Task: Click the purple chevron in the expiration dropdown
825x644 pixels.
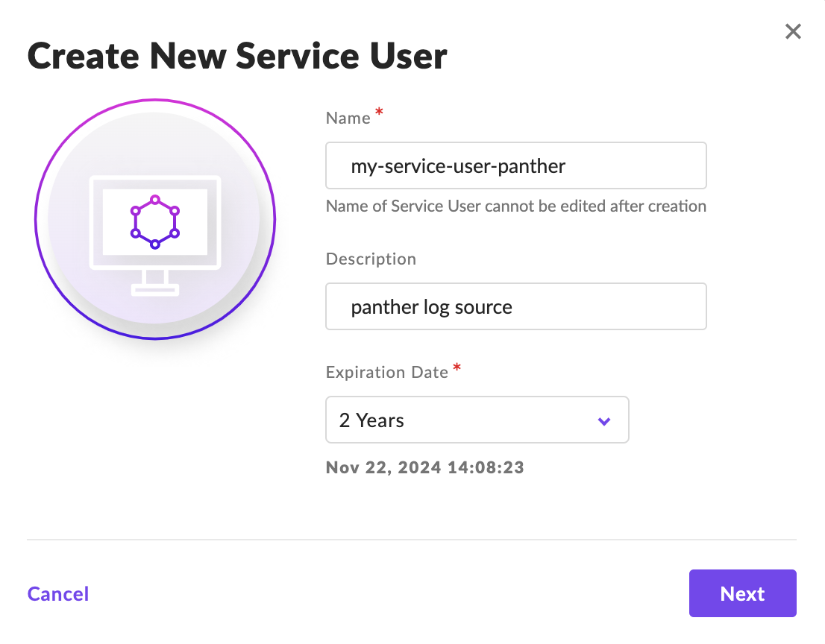Action: coord(604,421)
